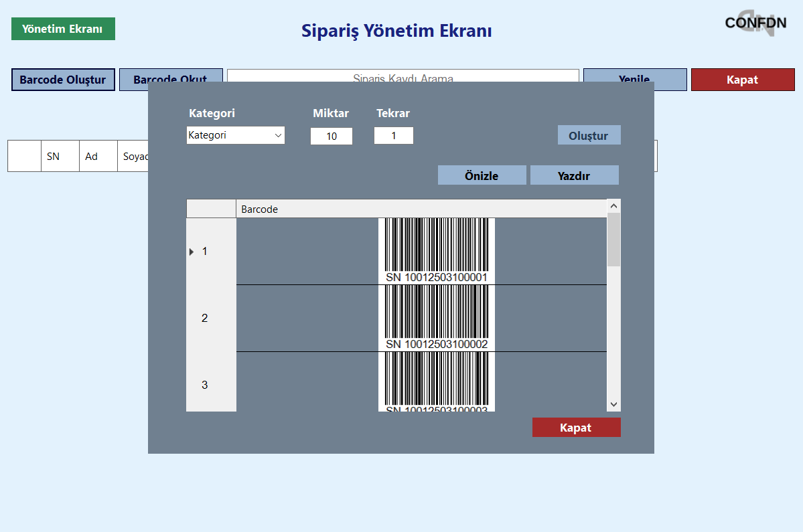Click the barcode image SN 10012503100002
Image resolution: width=803 pixels, height=532 pixels.
coord(436,318)
